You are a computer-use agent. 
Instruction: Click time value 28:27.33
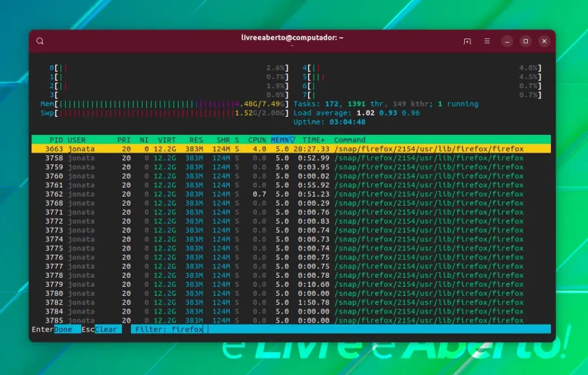click(311, 149)
